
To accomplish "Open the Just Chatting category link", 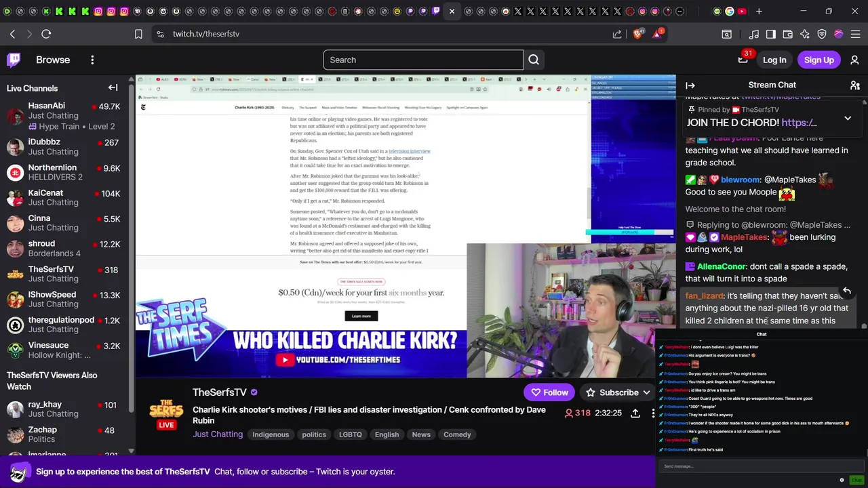I will coord(218,434).
